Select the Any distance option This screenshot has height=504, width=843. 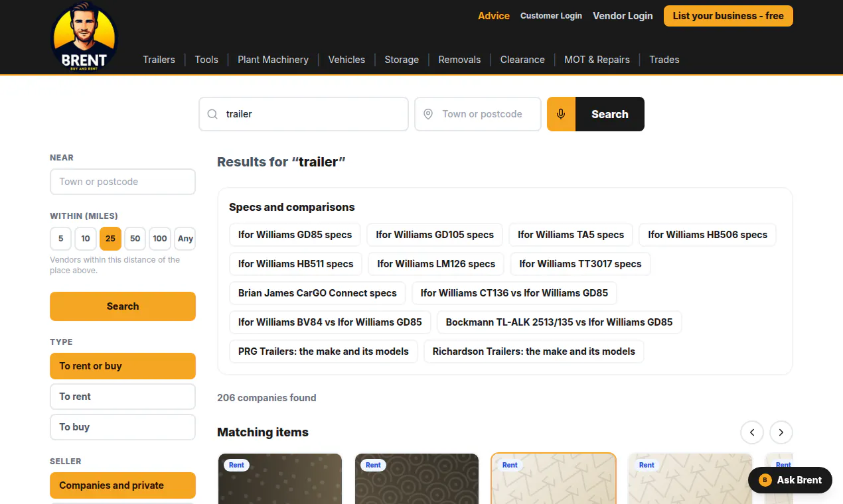[x=185, y=239]
